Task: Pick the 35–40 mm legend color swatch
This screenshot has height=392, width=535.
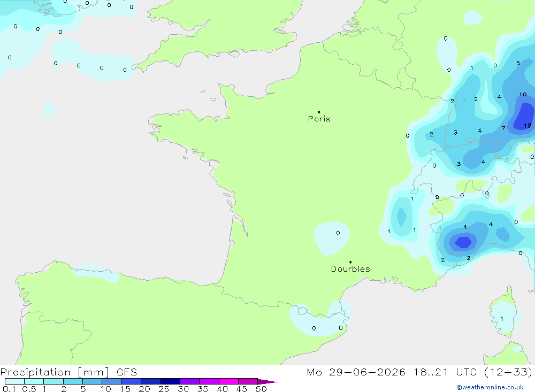Action: [x=209, y=381]
